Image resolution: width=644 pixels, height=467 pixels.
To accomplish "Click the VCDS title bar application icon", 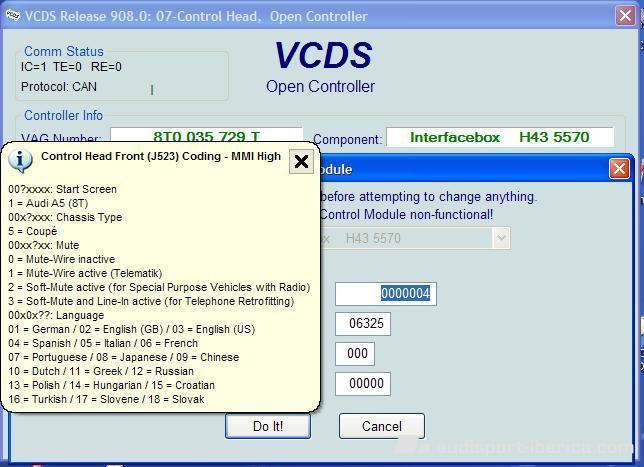I will [12, 15].
